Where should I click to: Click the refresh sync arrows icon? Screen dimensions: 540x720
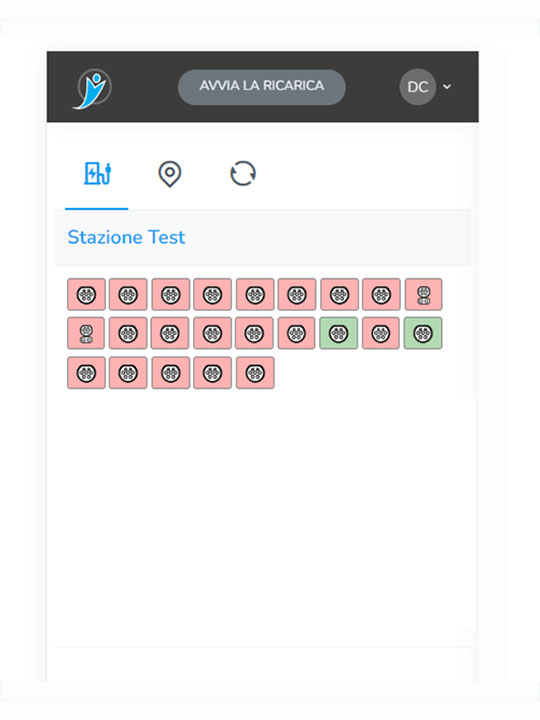[243, 174]
